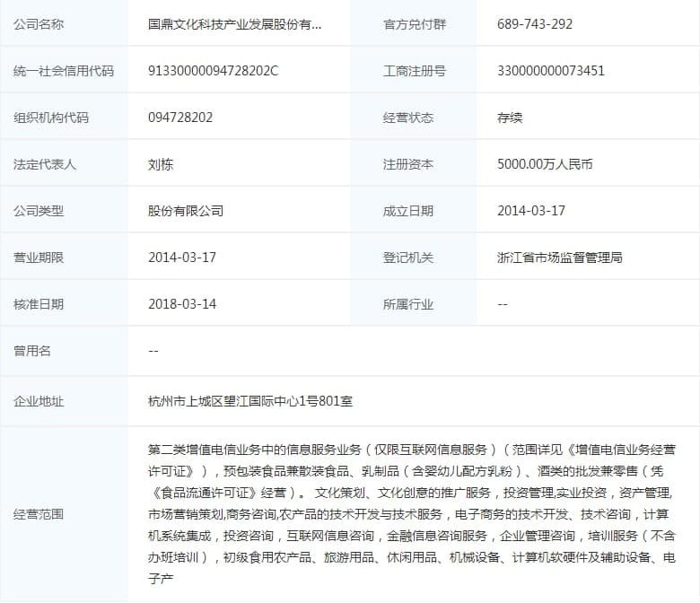Click the 营业期限 label
Screen dimensions: 700x603
click(39, 258)
